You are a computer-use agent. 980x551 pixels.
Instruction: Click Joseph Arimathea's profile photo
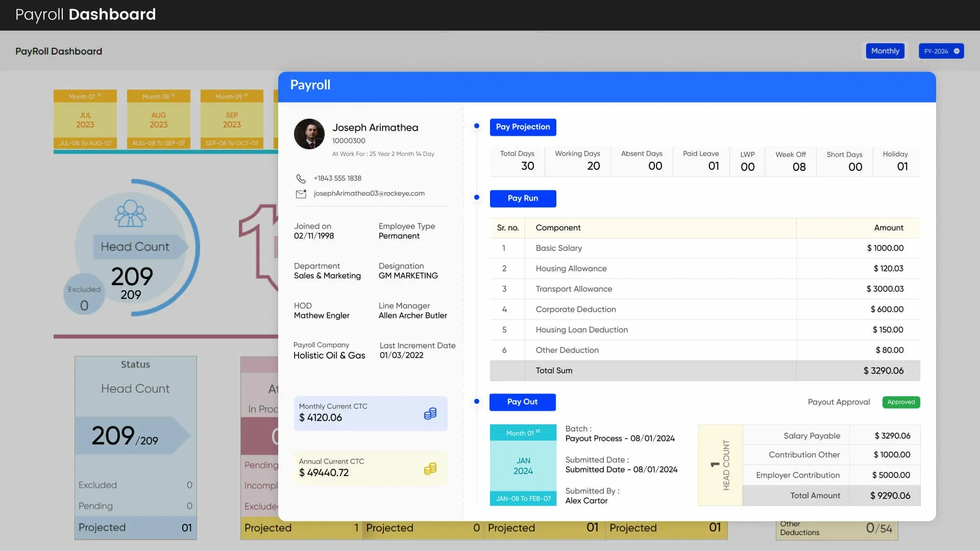(x=309, y=134)
